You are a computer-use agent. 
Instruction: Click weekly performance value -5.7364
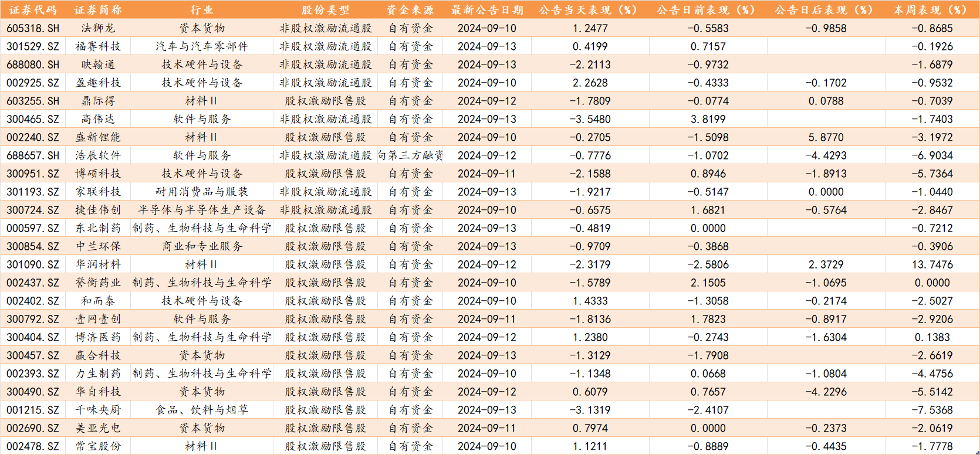pyautogui.click(x=932, y=174)
